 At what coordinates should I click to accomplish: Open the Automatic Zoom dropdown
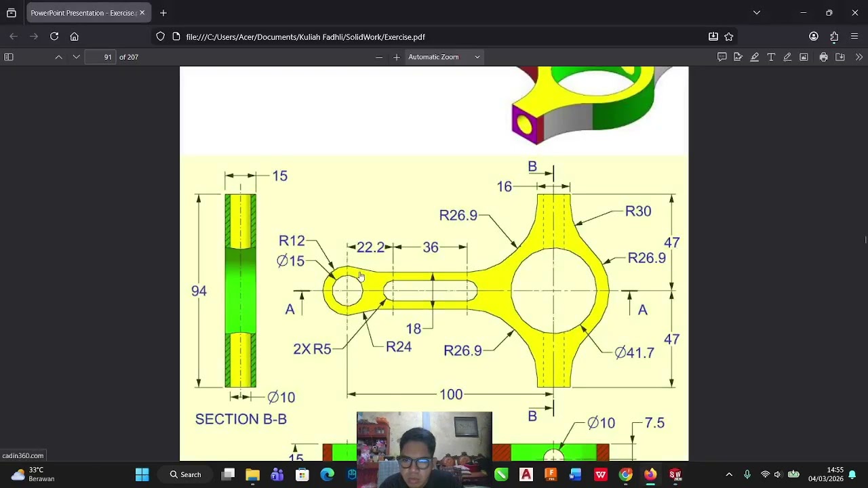click(444, 57)
